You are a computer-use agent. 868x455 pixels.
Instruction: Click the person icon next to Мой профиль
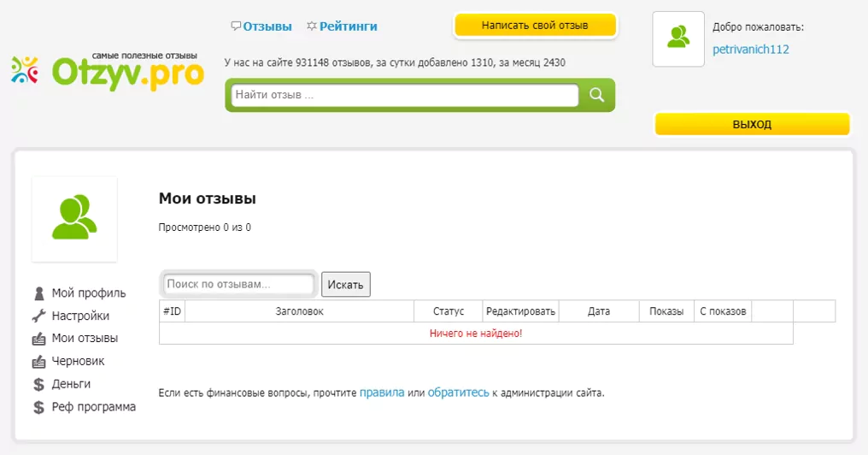coord(38,293)
